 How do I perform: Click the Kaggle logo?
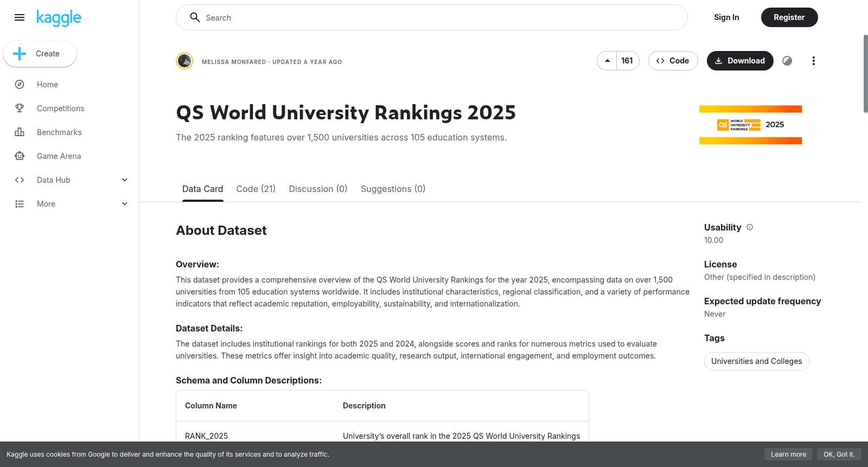point(59,18)
